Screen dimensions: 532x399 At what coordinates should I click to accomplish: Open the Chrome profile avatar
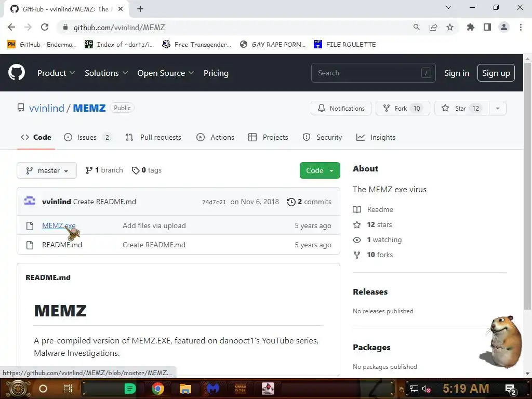504,27
